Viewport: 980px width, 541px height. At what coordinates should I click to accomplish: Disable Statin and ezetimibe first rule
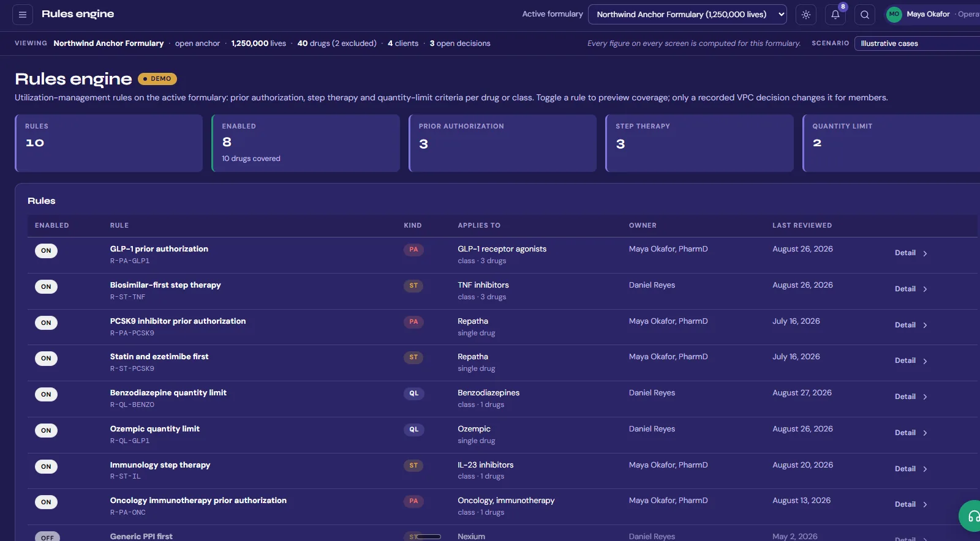(x=47, y=359)
